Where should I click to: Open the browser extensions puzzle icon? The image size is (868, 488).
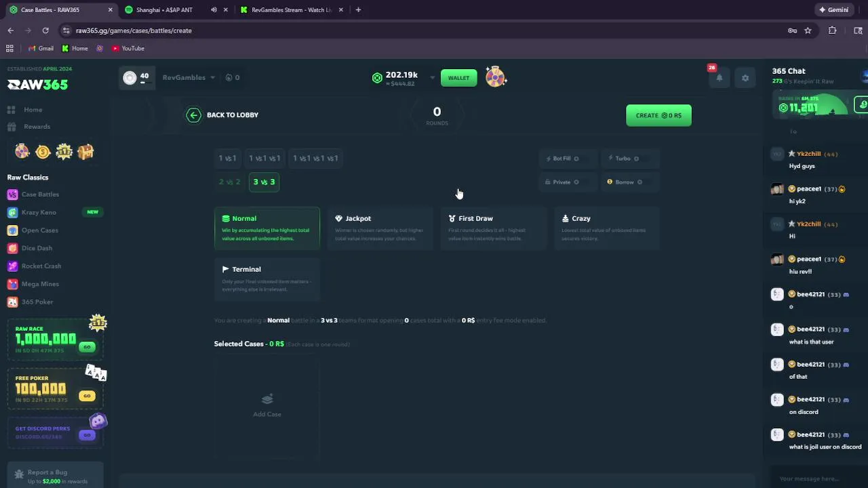[832, 30]
